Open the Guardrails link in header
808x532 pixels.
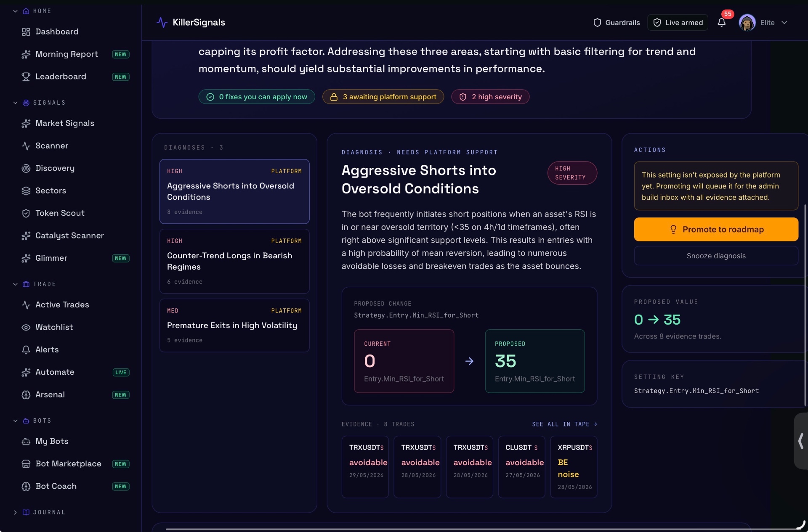[616, 23]
